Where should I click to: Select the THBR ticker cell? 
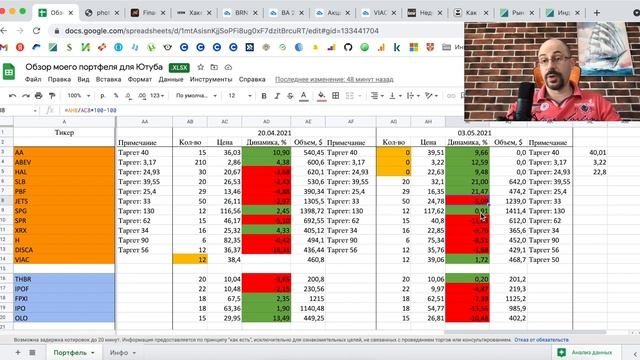click(x=64, y=279)
